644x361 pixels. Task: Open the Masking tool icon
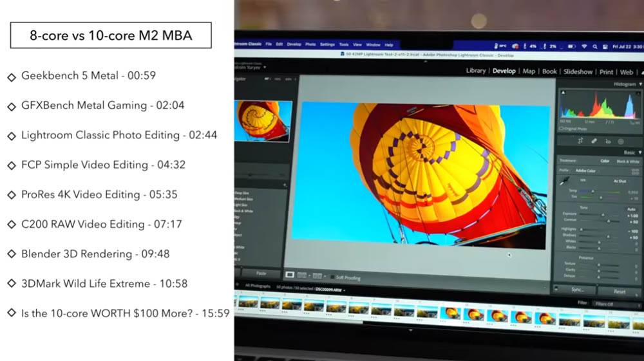coord(621,141)
